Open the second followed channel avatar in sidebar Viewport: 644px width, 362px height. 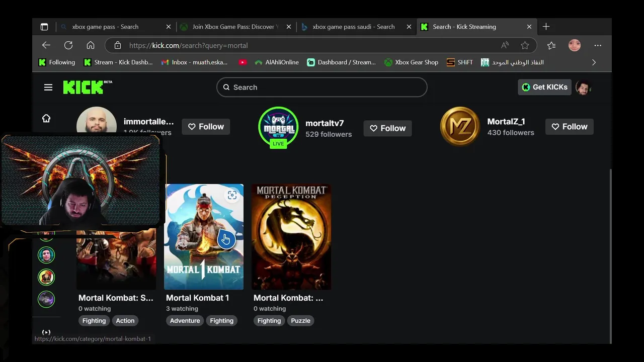coord(46,277)
